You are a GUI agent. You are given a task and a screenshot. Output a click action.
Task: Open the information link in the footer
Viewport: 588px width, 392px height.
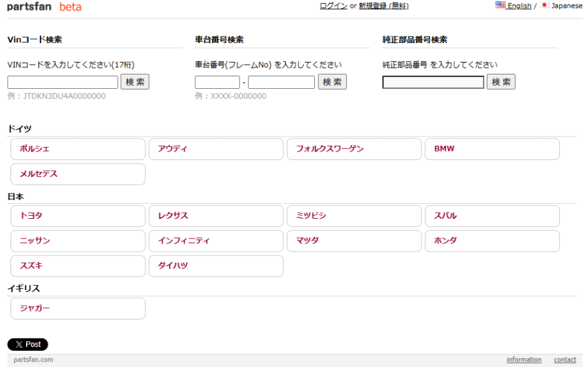pos(524,359)
